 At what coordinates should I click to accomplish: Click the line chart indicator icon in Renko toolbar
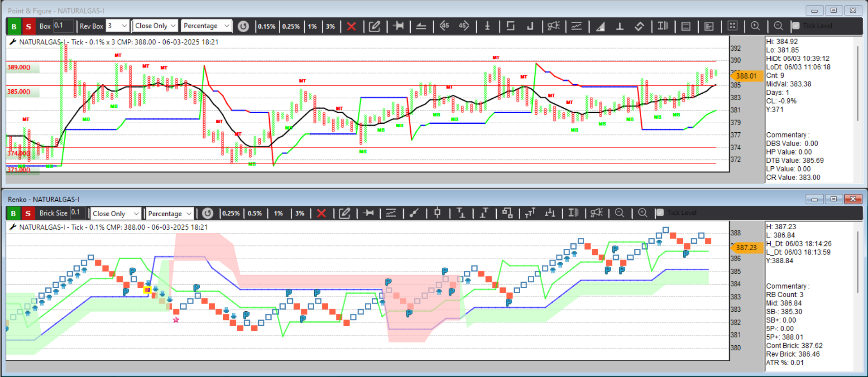(391, 213)
